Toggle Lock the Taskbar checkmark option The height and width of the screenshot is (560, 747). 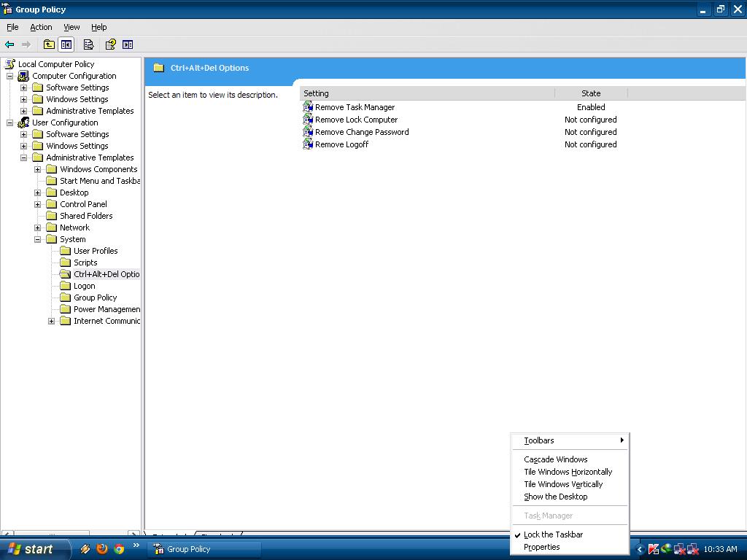(553, 534)
